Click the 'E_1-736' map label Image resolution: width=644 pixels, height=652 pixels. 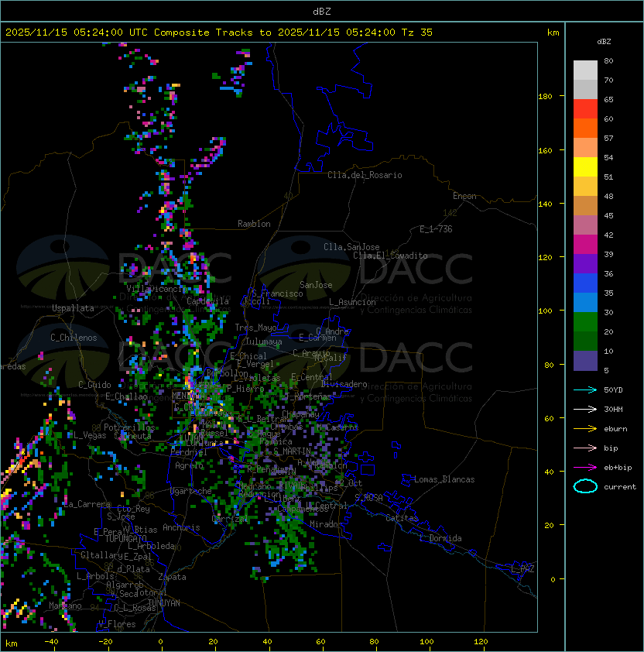436,229
